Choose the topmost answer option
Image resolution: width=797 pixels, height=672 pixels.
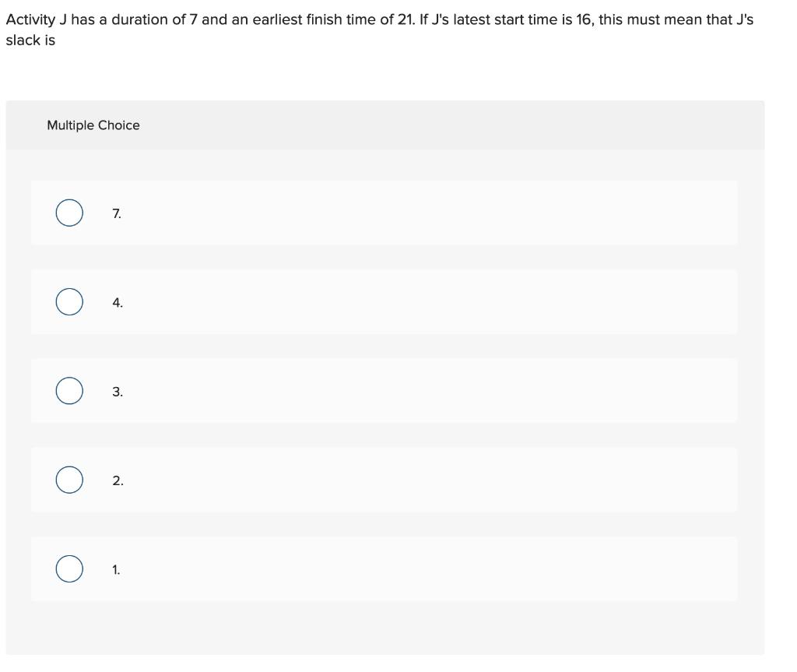pyautogui.click(x=384, y=212)
